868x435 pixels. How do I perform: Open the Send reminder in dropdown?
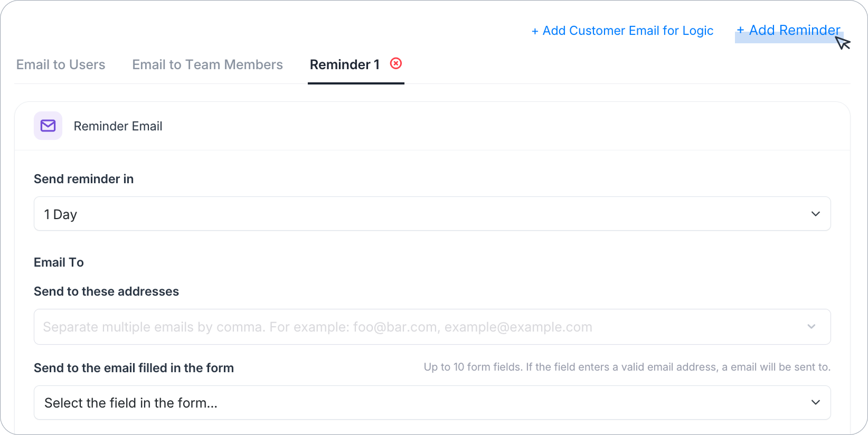click(432, 214)
